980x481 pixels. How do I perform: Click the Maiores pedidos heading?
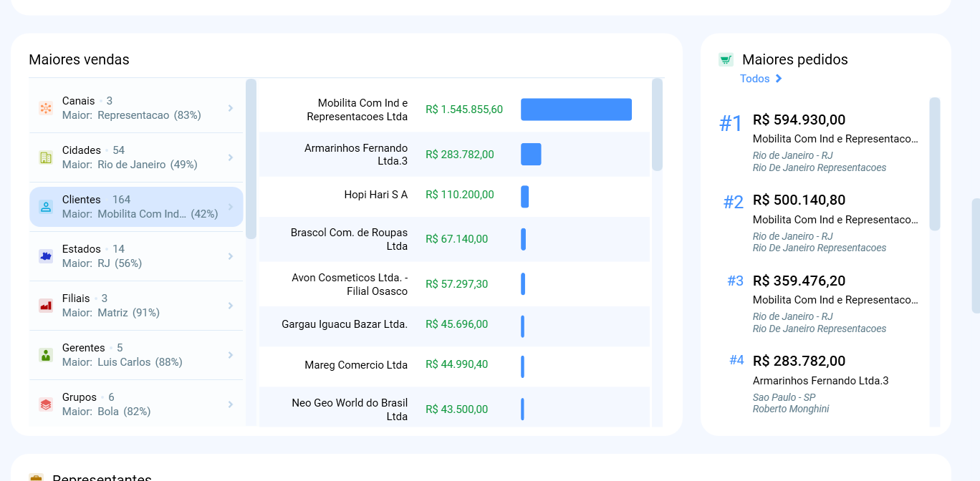tap(795, 59)
